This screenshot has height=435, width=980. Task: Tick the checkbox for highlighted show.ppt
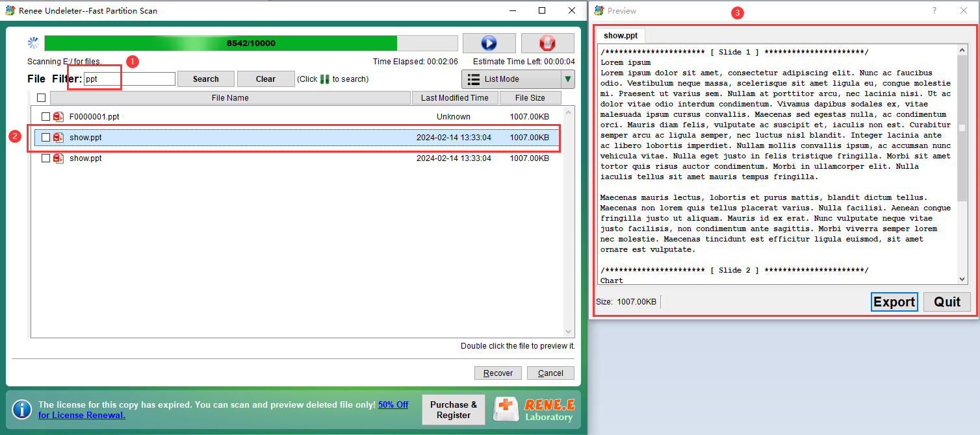(x=45, y=138)
